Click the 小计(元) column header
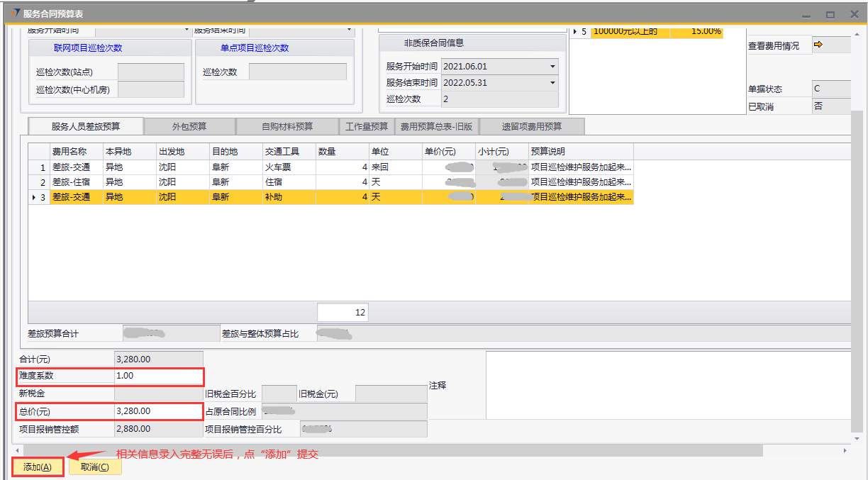 tap(501, 152)
